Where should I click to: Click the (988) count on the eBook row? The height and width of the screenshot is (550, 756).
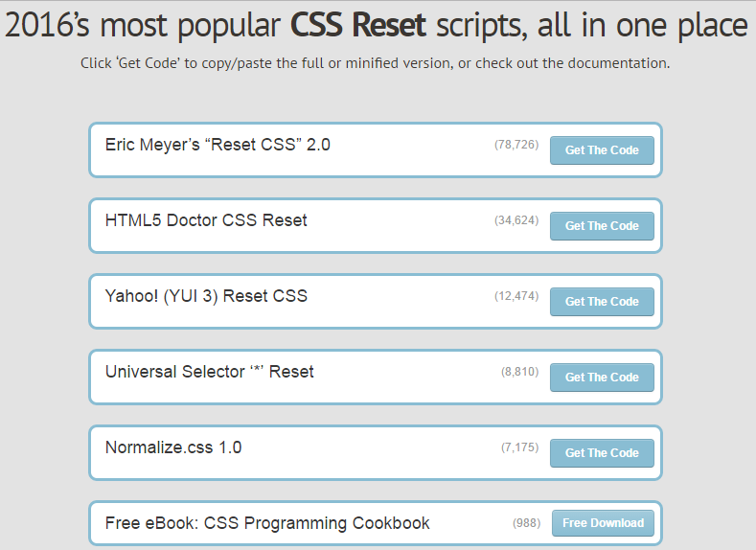click(x=526, y=523)
